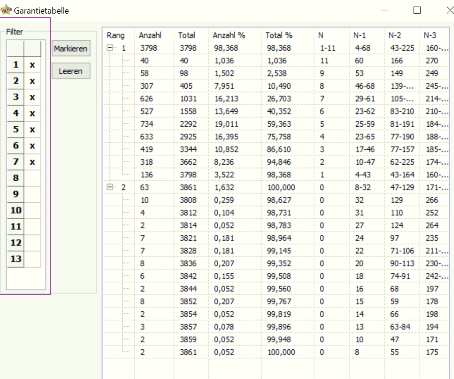Image resolution: width=454 pixels, height=379 pixels.
Task: Collapse Rang 2 tree node
Action: (x=110, y=187)
